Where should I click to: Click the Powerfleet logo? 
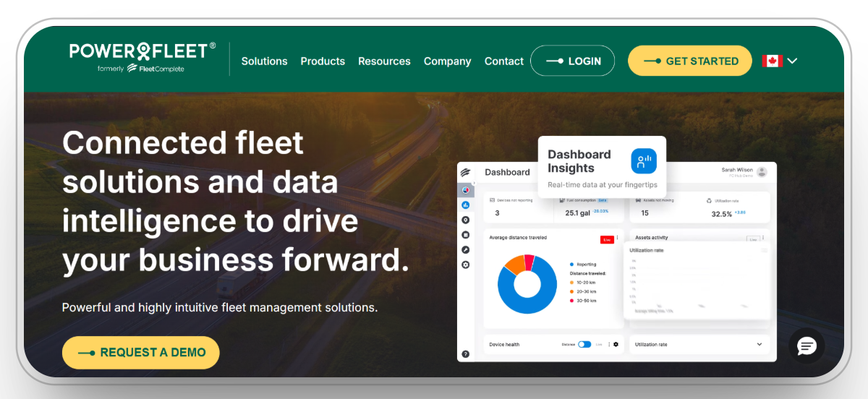(142, 52)
